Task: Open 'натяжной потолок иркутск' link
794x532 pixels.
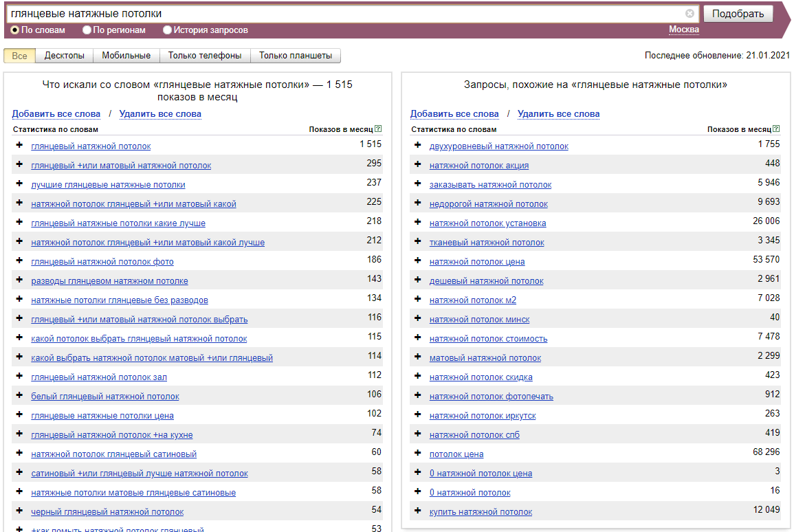Action: click(483, 416)
